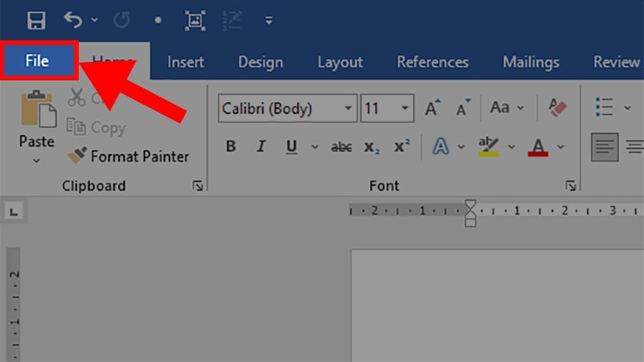Toggle Underline formatting
The width and height of the screenshot is (644, 362).
coord(291,146)
